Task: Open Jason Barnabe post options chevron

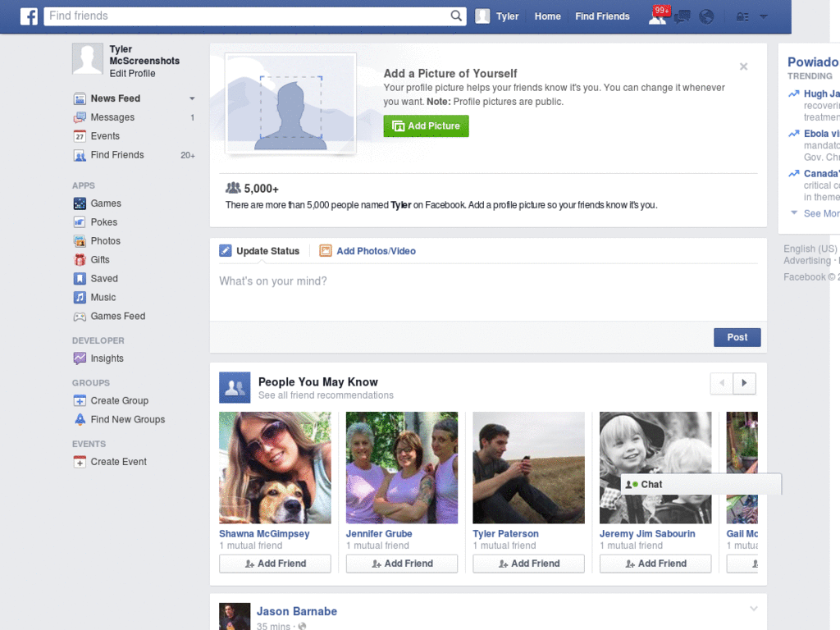Action: [x=753, y=609]
